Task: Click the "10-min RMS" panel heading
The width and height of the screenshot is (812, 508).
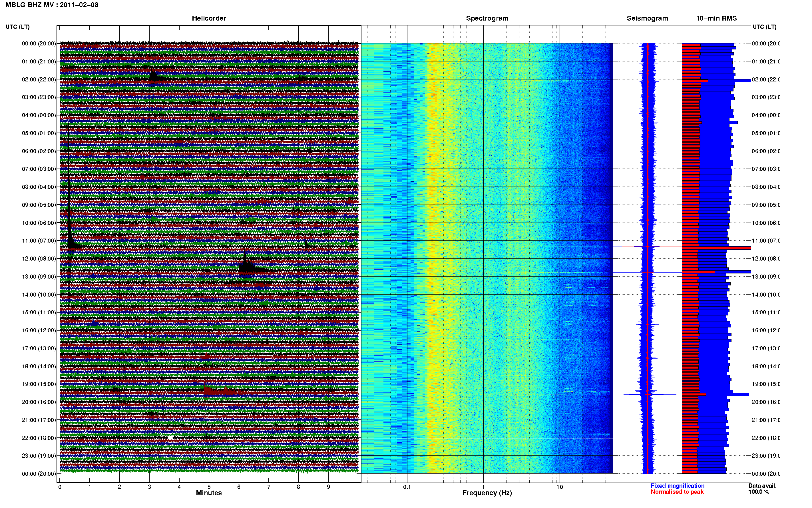Action: coord(716,18)
